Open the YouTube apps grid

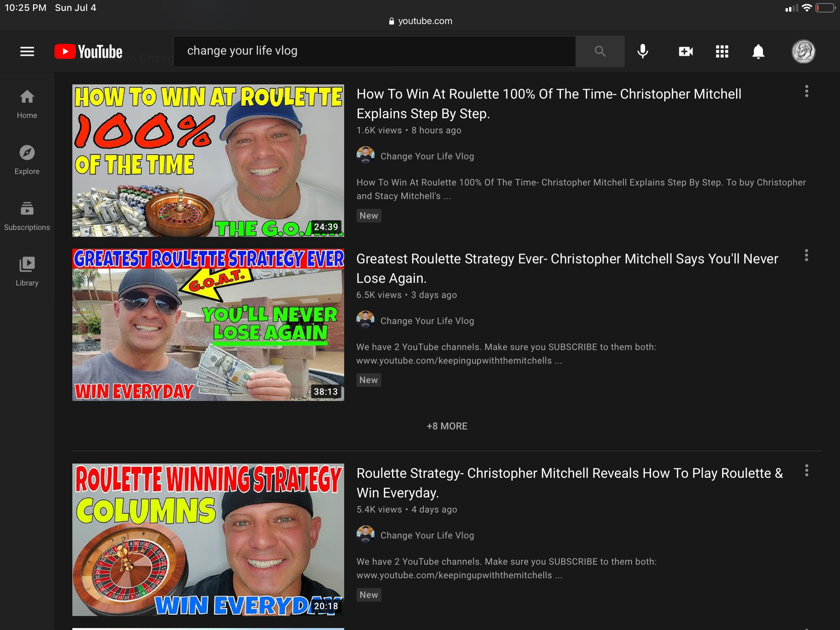(722, 51)
